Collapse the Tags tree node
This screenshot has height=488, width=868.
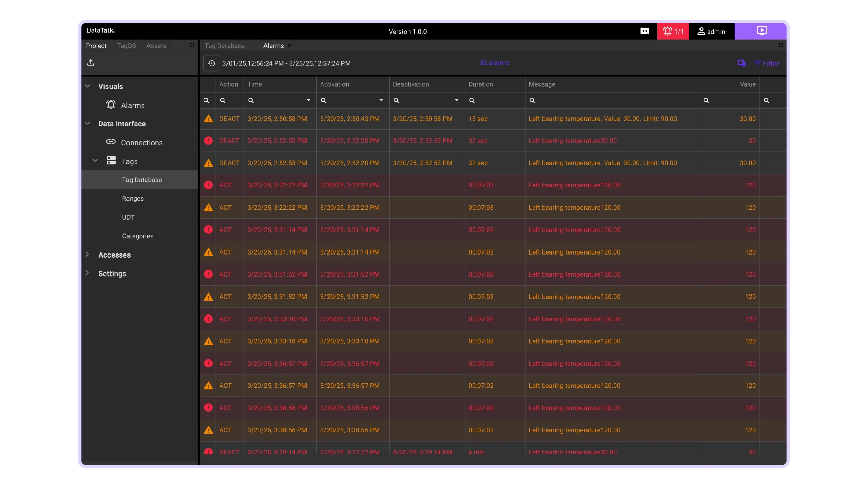click(95, 161)
